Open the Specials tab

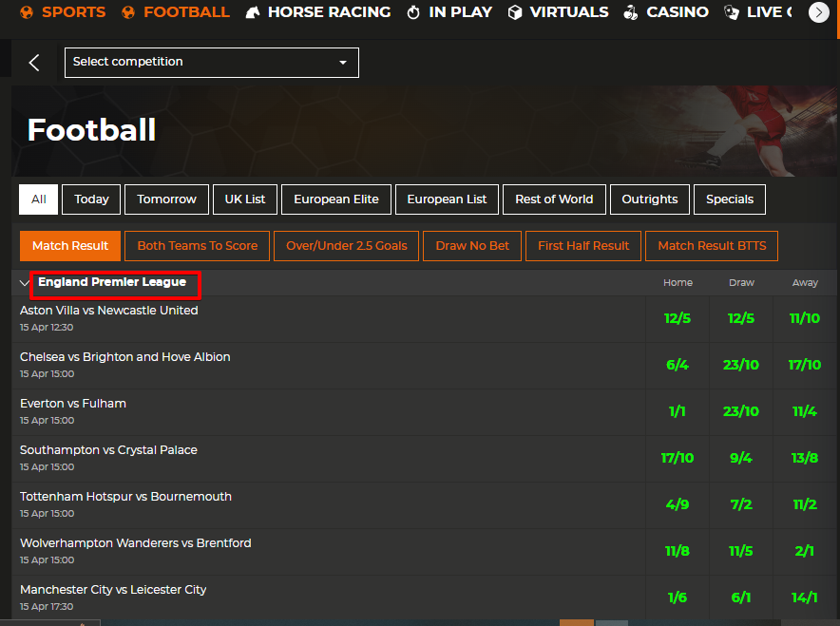point(730,199)
